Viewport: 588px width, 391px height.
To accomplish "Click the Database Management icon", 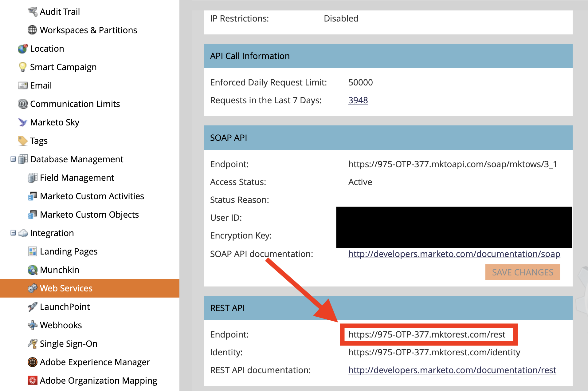I will point(22,159).
